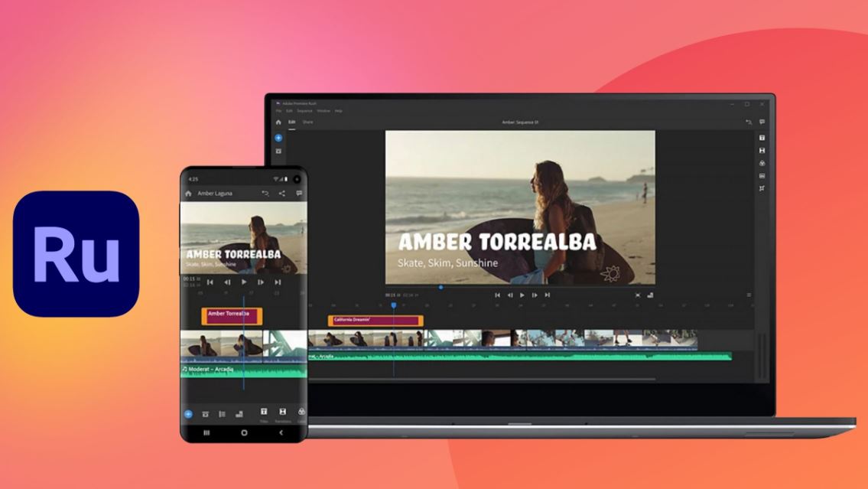Select the Moderat – Arcadia audio clip on phone
This screenshot has width=868, height=489.
243,371
